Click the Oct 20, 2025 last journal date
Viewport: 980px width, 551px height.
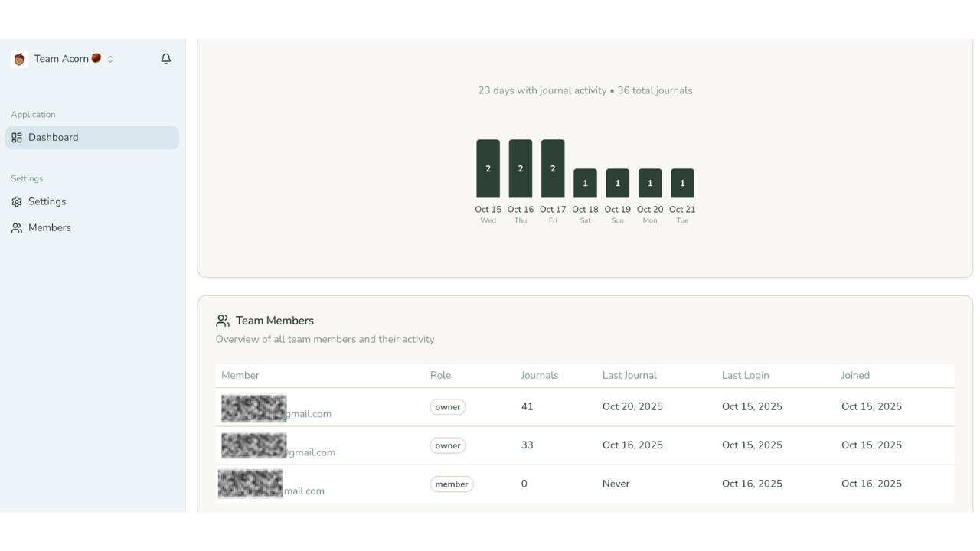632,407
